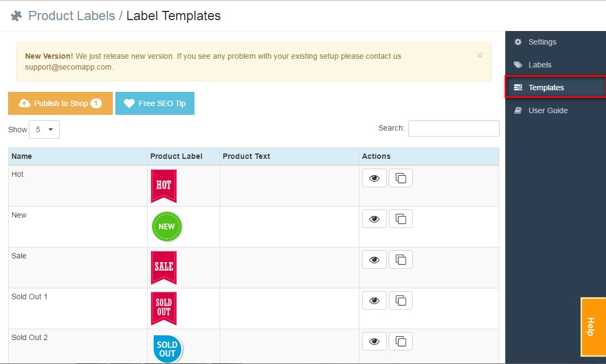606x364 pixels.
Task: Sort by the Name column header
Action: (21, 156)
